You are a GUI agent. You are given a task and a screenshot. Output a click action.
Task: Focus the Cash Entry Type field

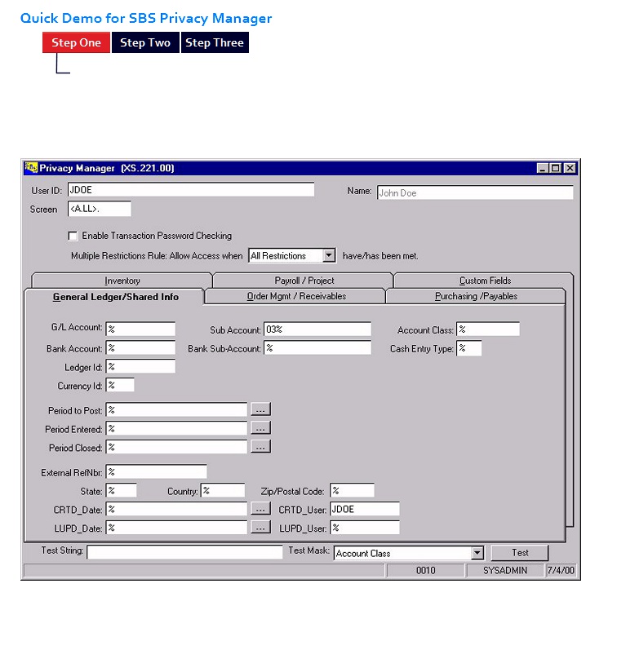tap(469, 348)
